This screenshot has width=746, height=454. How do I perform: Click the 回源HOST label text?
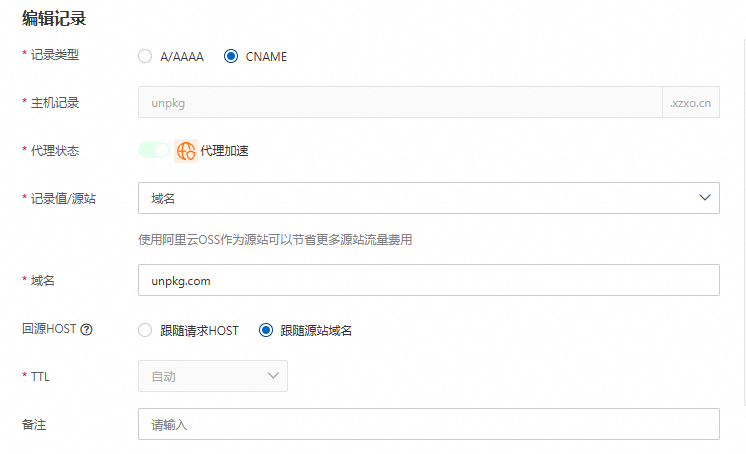click(x=47, y=329)
